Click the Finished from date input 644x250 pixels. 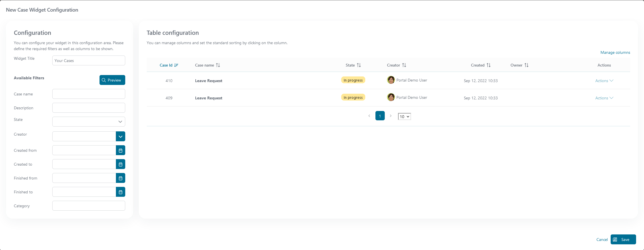click(84, 178)
